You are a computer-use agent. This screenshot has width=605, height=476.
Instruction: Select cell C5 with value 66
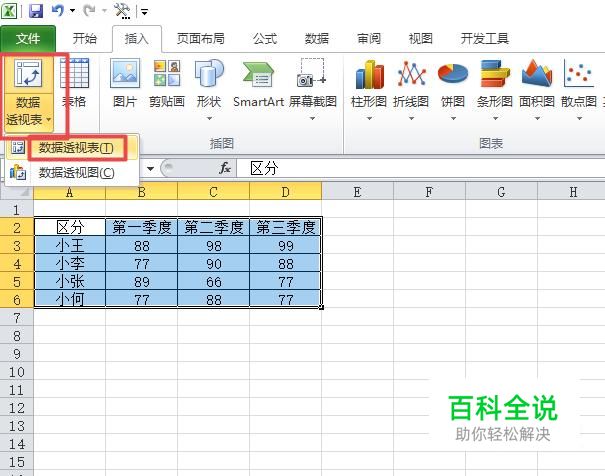[x=213, y=281]
